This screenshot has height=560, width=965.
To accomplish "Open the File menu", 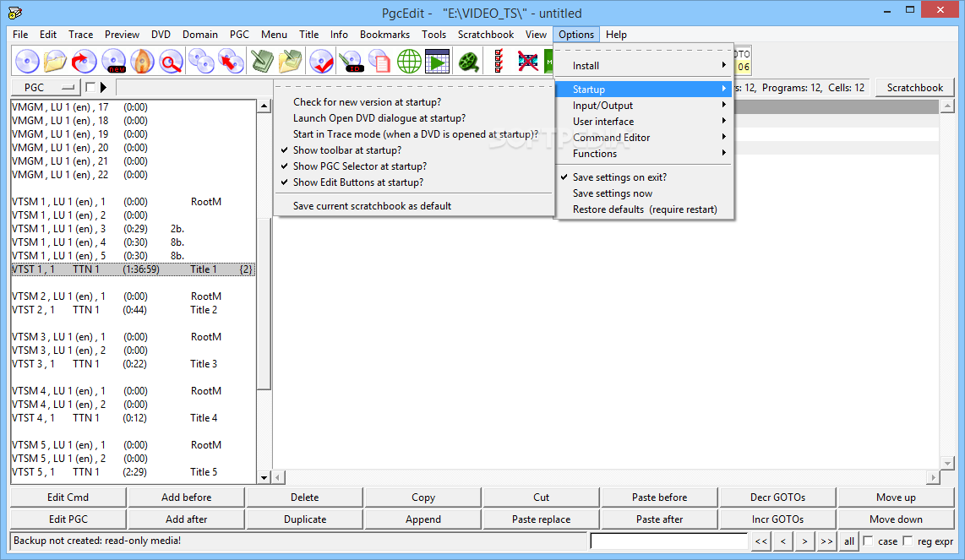I will coord(20,35).
